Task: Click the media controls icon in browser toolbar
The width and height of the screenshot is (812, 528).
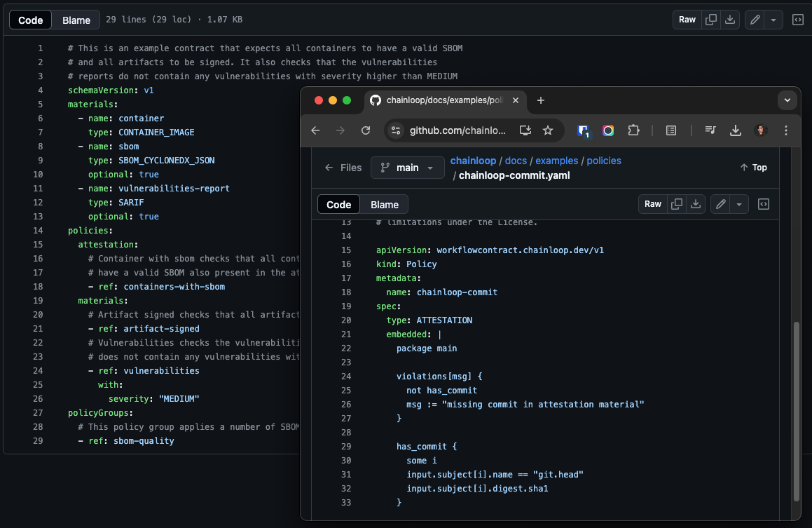Action: coord(710,130)
